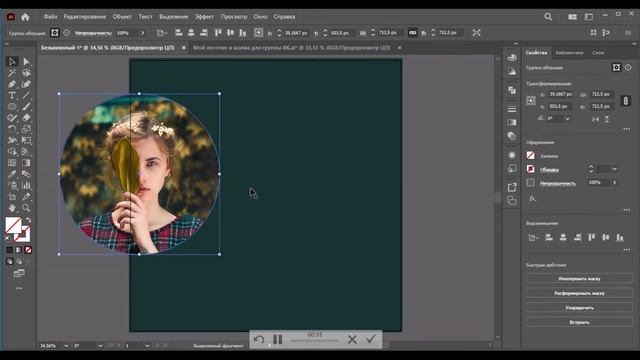The width and height of the screenshot is (640, 360).
Task: Select the Free Transform tool
Action: coord(26,140)
